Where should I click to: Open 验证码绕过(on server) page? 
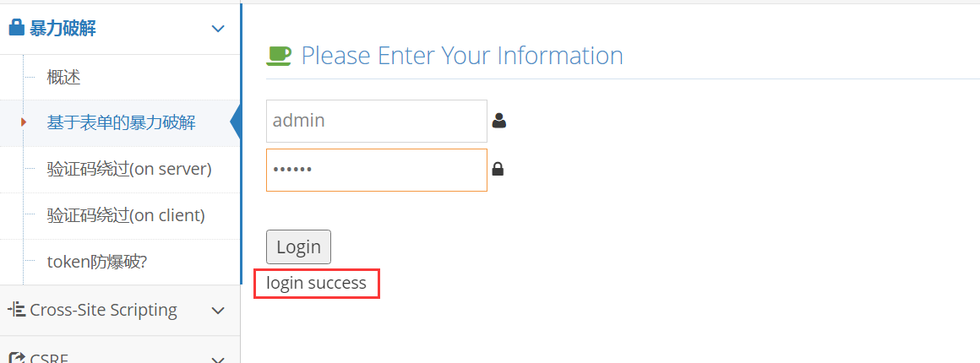(x=129, y=169)
